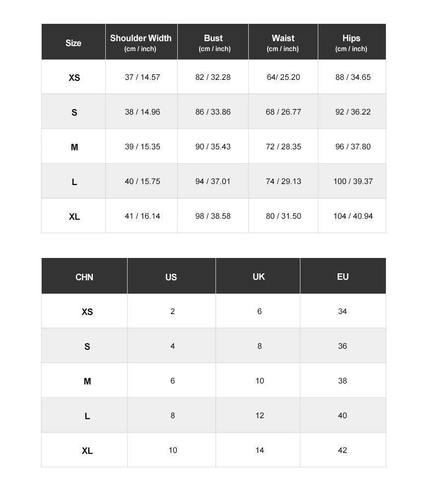Click the Size header cell
This screenshot has width=430, height=504.
(73, 42)
